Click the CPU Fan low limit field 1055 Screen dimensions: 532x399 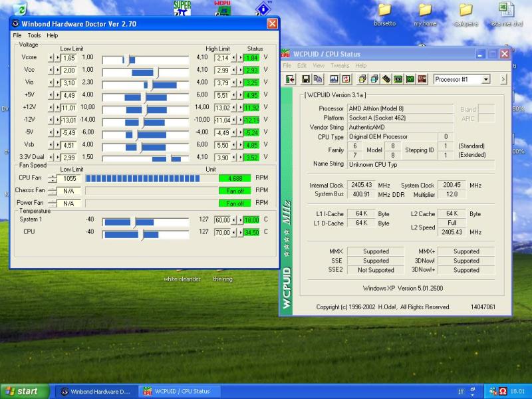69,178
